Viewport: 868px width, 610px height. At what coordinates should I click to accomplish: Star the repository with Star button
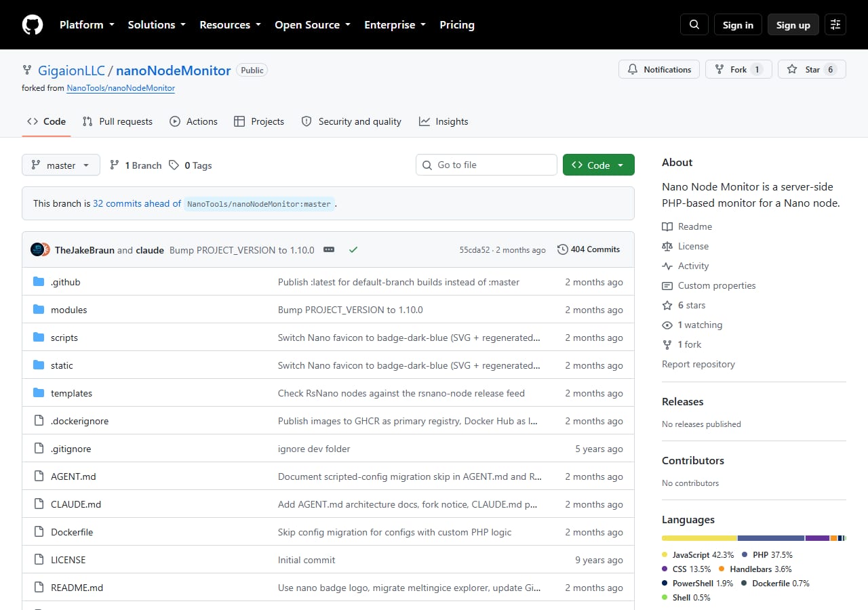point(812,69)
